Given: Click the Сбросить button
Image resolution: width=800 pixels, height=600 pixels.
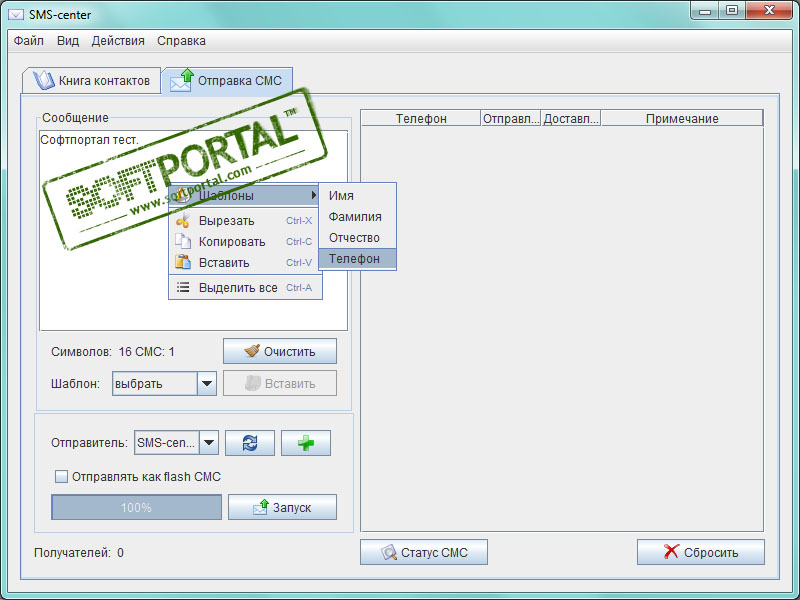Looking at the screenshot, I should [701, 552].
